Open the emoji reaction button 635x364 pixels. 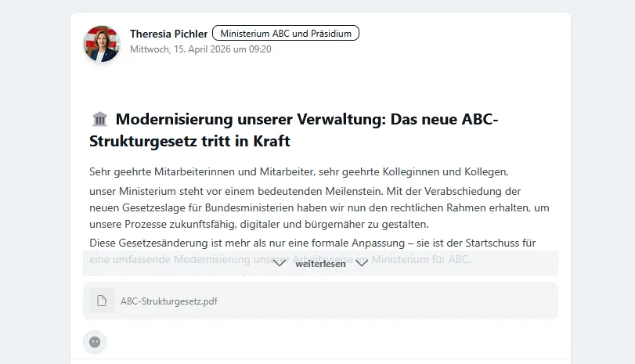click(x=95, y=342)
